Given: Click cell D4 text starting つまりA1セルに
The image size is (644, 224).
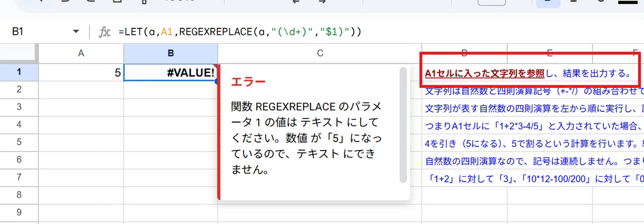Looking at the screenshot, I should point(533,126).
